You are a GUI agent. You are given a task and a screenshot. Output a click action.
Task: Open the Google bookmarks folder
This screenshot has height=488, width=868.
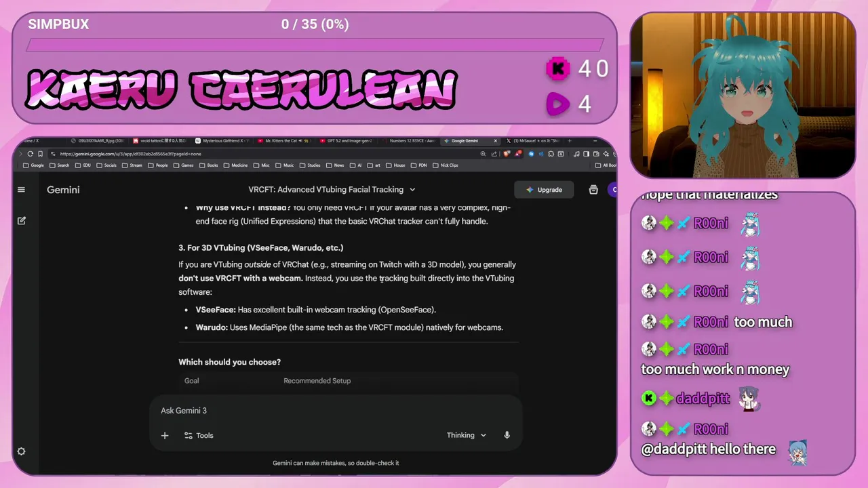pos(34,165)
